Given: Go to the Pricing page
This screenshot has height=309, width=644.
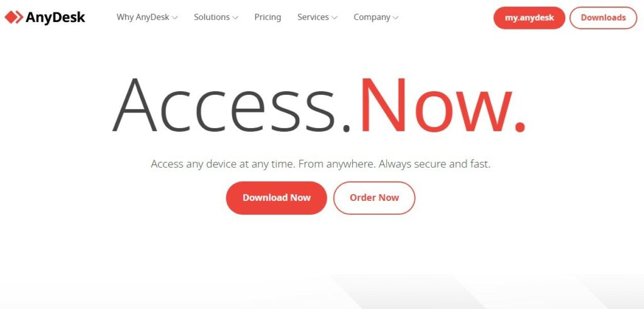Looking at the screenshot, I should (268, 17).
